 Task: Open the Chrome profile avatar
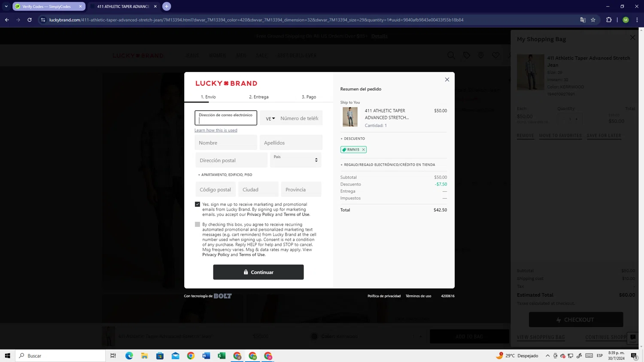(x=626, y=20)
